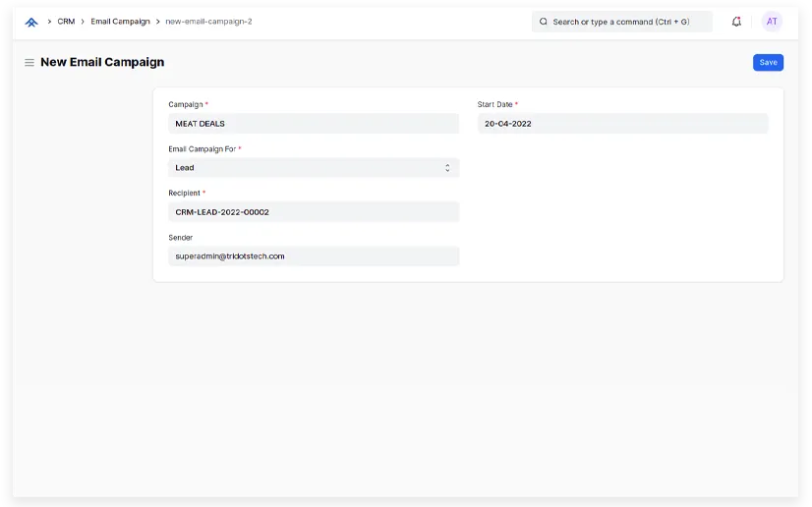Click the new-email-campaign-2 breadcrumb

(208, 22)
